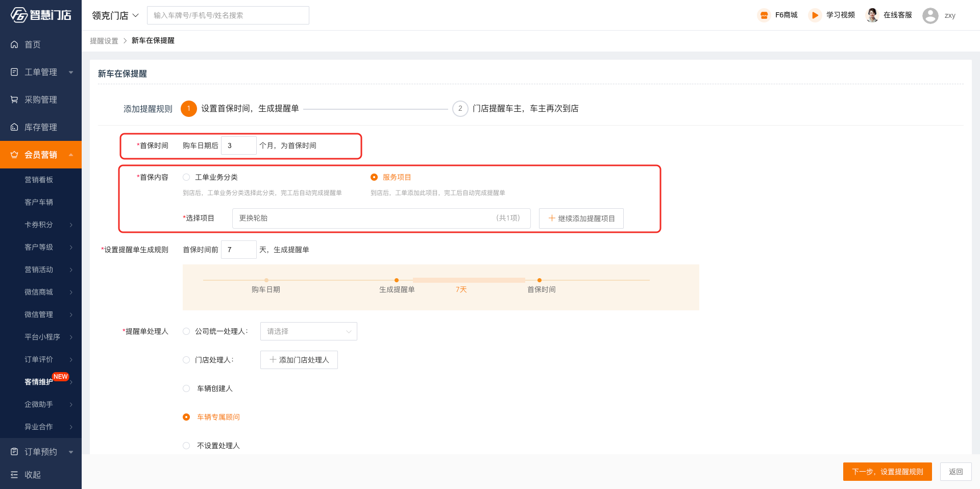Click 提醒设置 breadcrumb link

coord(104,41)
